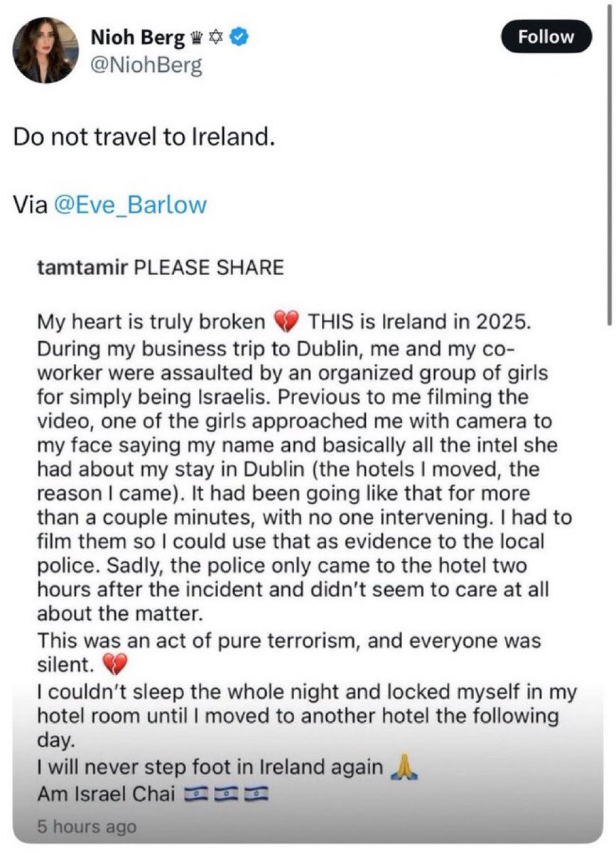616x853 pixels.
Task: Click the "PLEASE SHARE" caption text
Action: click(210, 268)
